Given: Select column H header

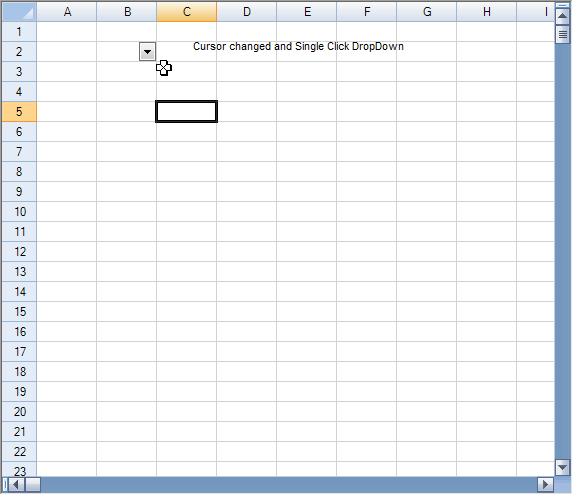Looking at the screenshot, I should (x=486, y=12).
